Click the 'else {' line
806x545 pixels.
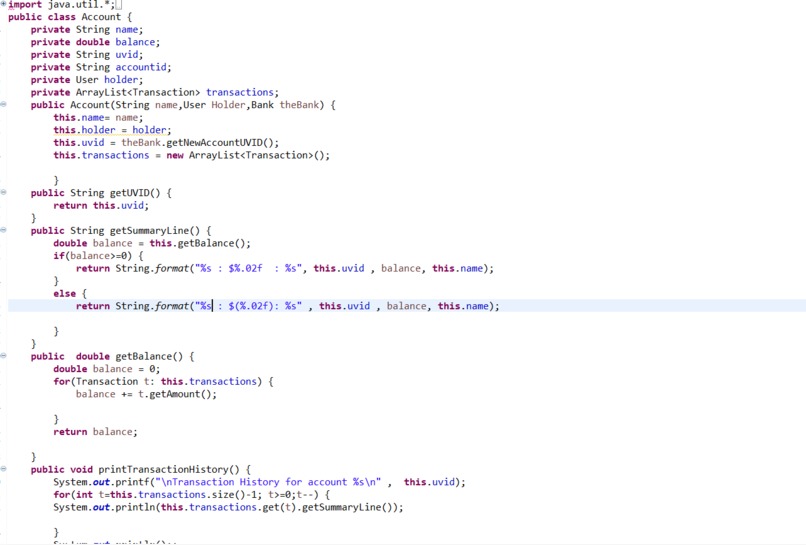coord(70,294)
